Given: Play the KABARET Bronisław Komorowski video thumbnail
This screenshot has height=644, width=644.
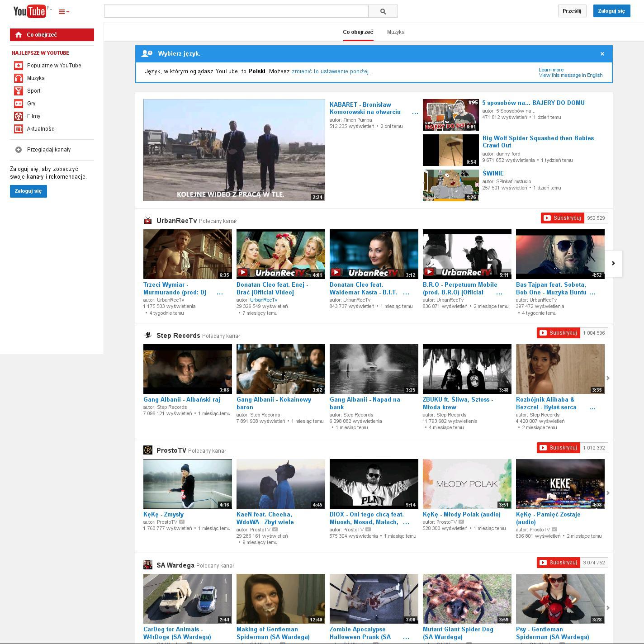Looking at the screenshot, I should (234, 150).
